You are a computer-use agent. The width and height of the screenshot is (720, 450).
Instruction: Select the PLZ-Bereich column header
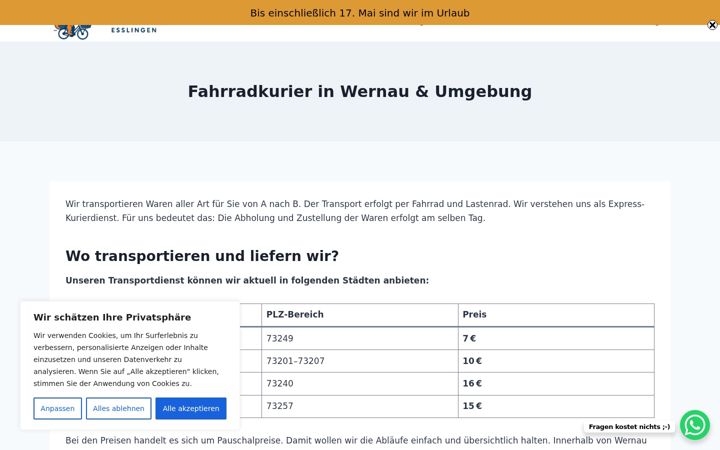[x=360, y=315]
